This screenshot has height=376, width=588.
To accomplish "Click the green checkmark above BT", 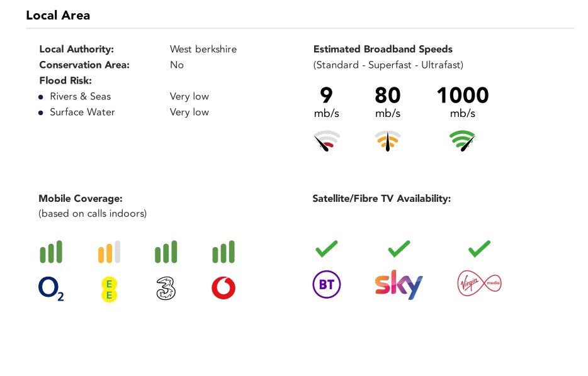I will (x=326, y=249).
